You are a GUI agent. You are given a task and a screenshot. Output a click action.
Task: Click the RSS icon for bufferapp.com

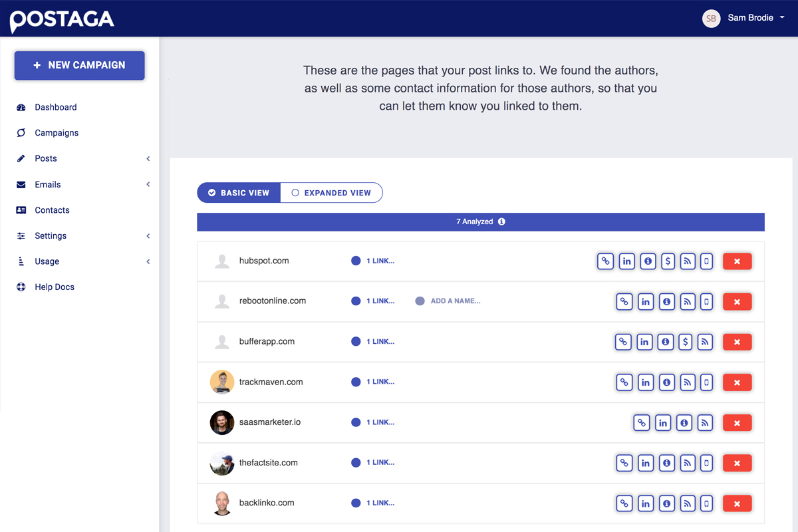pos(706,342)
